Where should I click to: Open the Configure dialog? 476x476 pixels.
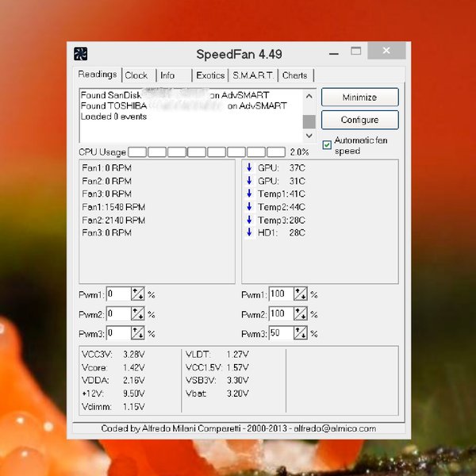point(359,120)
